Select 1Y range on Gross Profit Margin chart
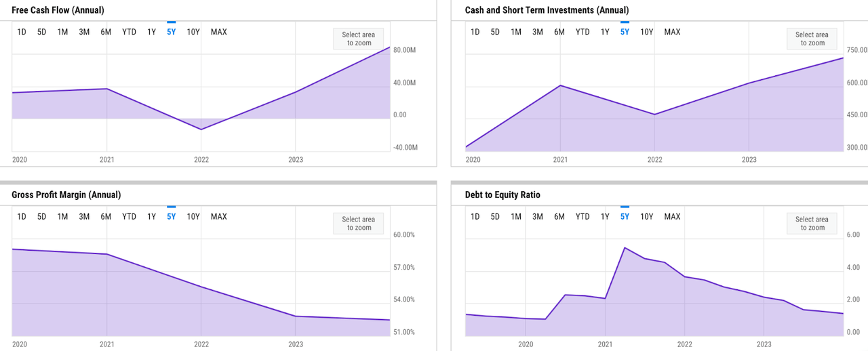Image resolution: width=868 pixels, height=351 pixels. pos(152,217)
